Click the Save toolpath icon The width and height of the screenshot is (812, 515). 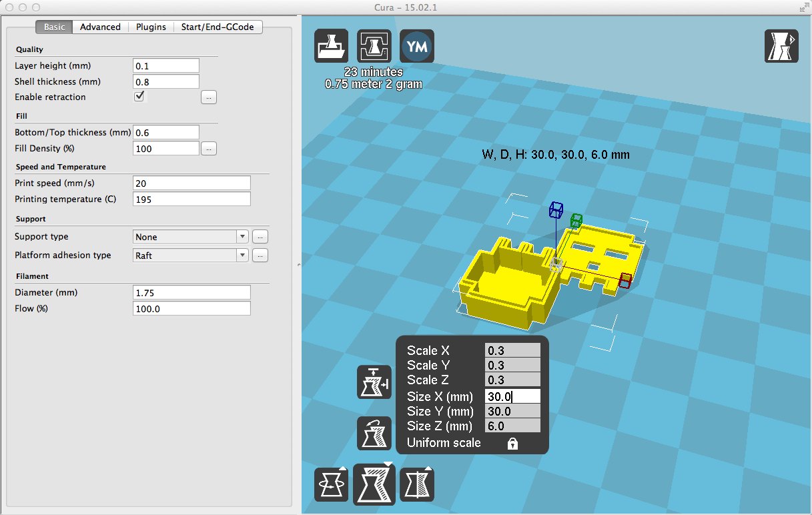tap(374, 47)
